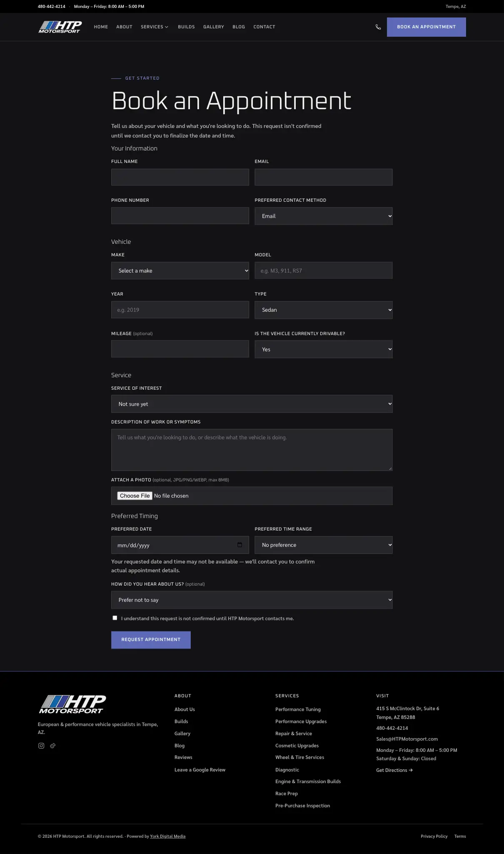The image size is (504, 854).
Task: Click the Phone Number field
Action: pyautogui.click(x=180, y=216)
